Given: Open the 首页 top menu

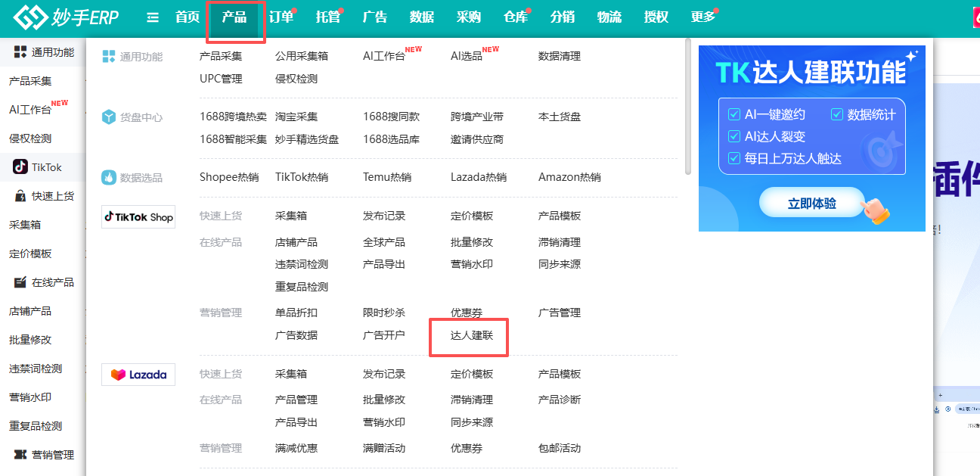Looking at the screenshot, I should [188, 17].
